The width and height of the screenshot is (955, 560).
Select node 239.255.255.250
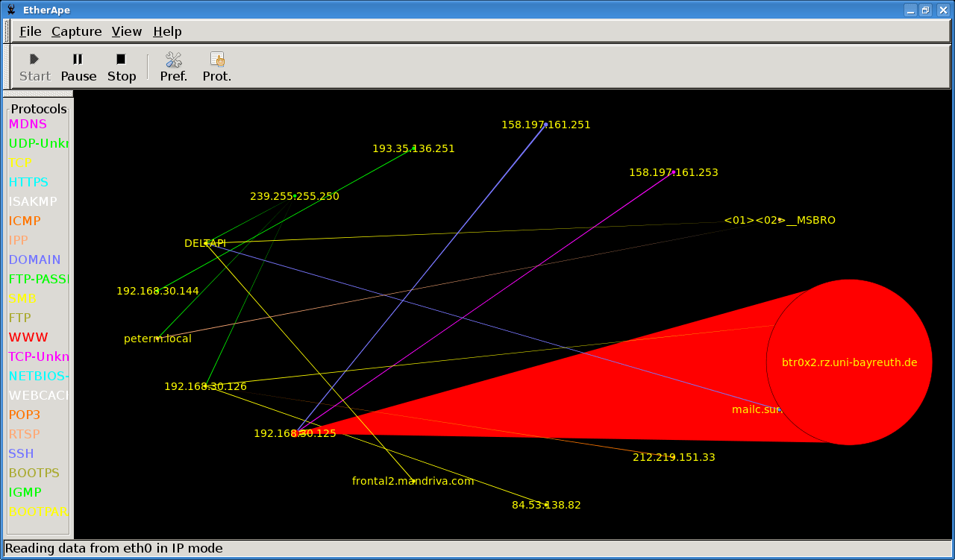(x=294, y=196)
